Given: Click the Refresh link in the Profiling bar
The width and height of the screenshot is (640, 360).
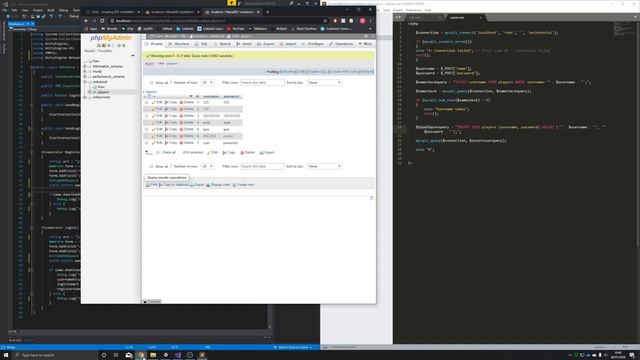Looking at the screenshot, I should [367, 72].
